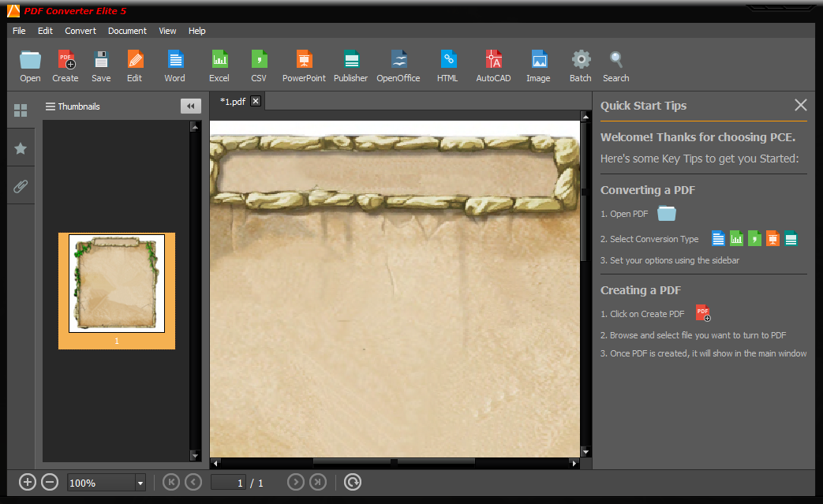Click the Create PDF toolbar icon
Image resolution: width=823 pixels, height=504 pixels.
coord(65,66)
